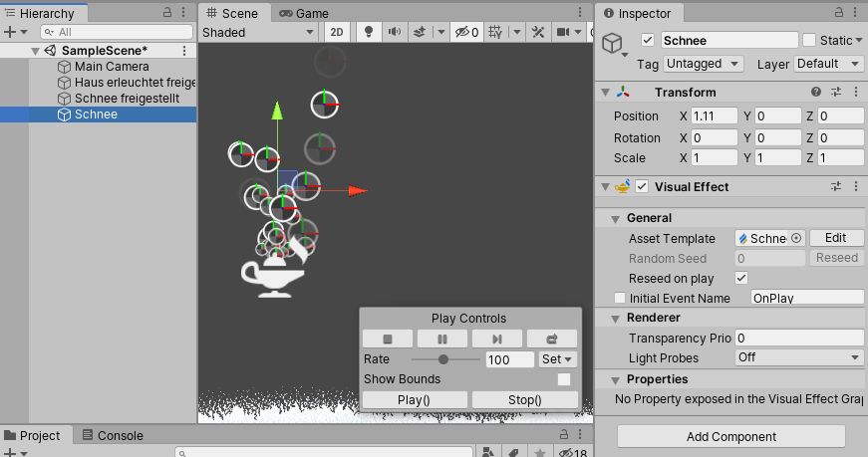Open the Tag dropdown showing Untagged
Image resolution: width=868 pixels, height=457 pixels.
pyautogui.click(x=705, y=64)
